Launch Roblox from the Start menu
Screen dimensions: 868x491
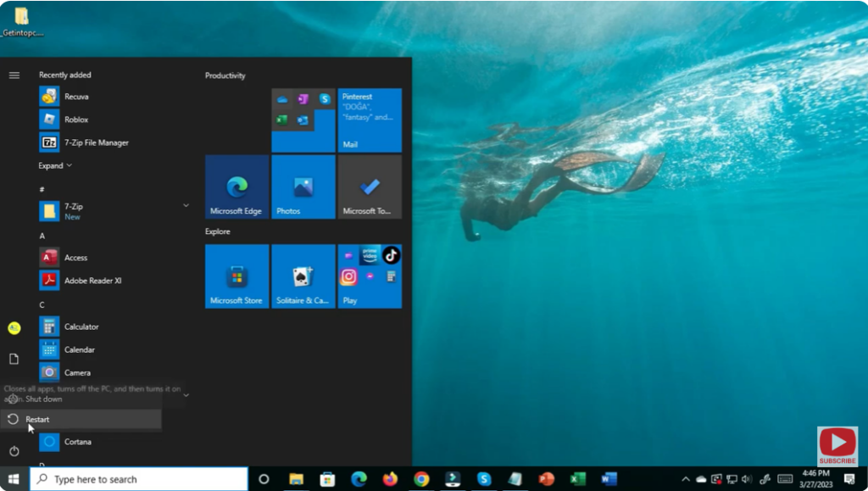(x=75, y=119)
